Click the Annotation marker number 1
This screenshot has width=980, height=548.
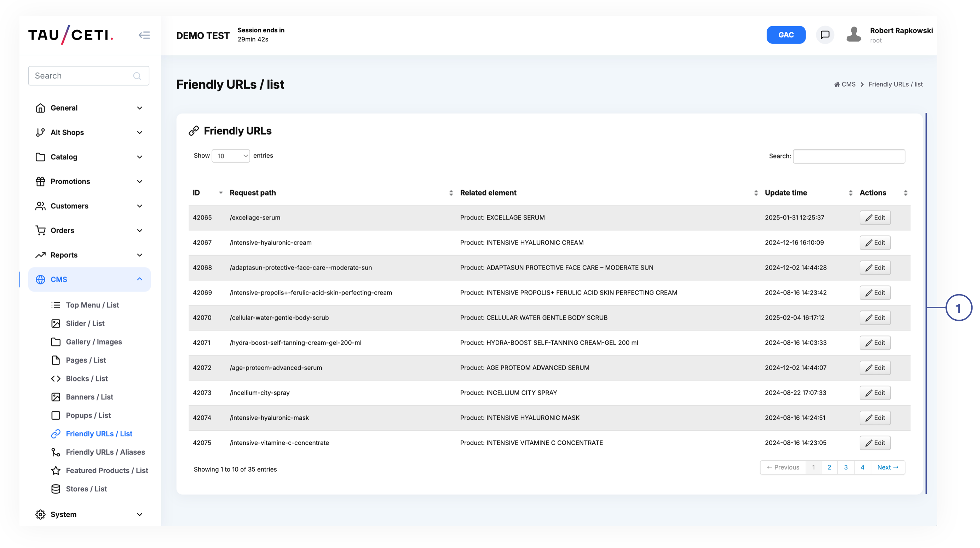pyautogui.click(x=958, y=308)
